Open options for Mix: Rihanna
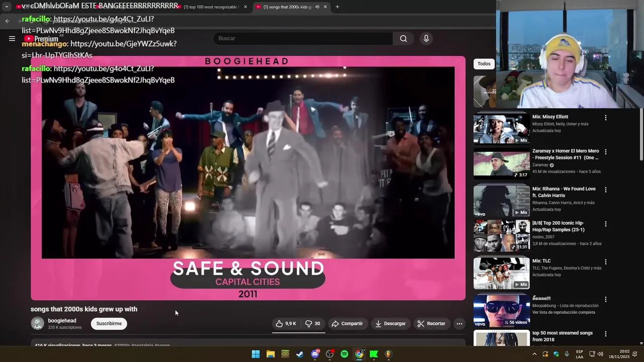The height and width of the screenshot is (362, 644). (606, 190)
